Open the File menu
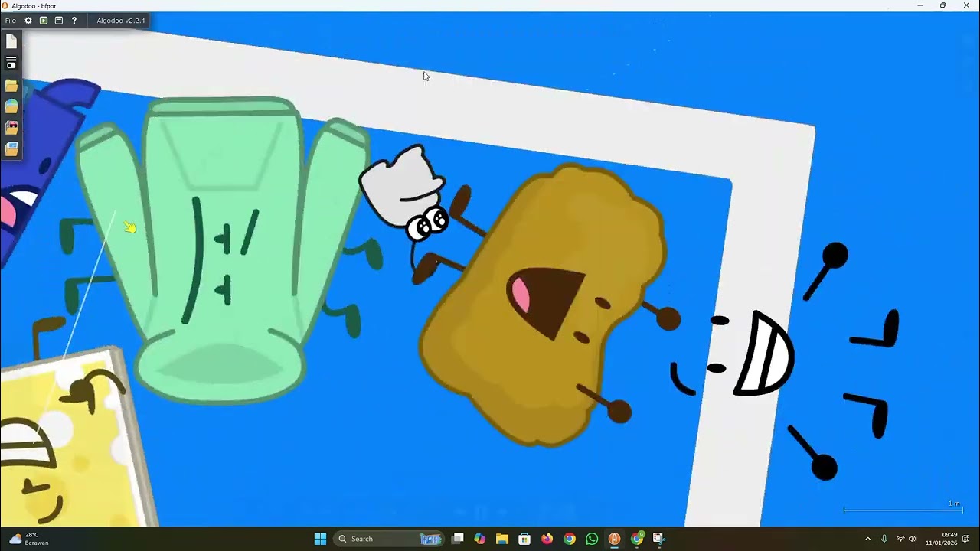This screenshot has height=551, width=980. 11,21
